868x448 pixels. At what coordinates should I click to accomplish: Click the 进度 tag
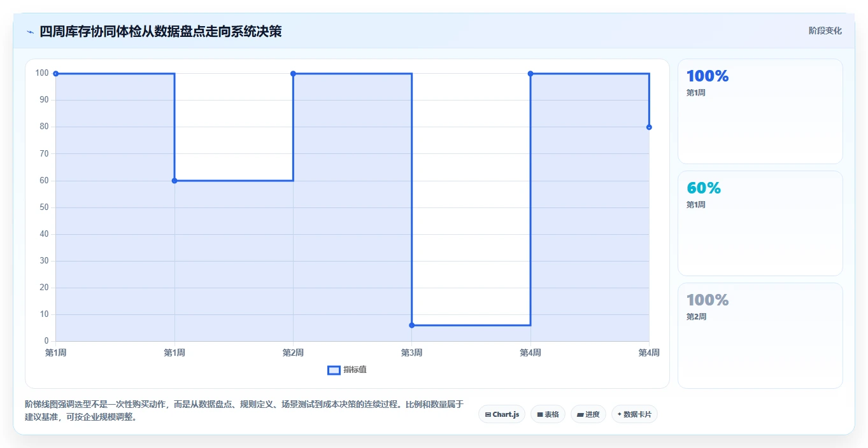(588, 414)
